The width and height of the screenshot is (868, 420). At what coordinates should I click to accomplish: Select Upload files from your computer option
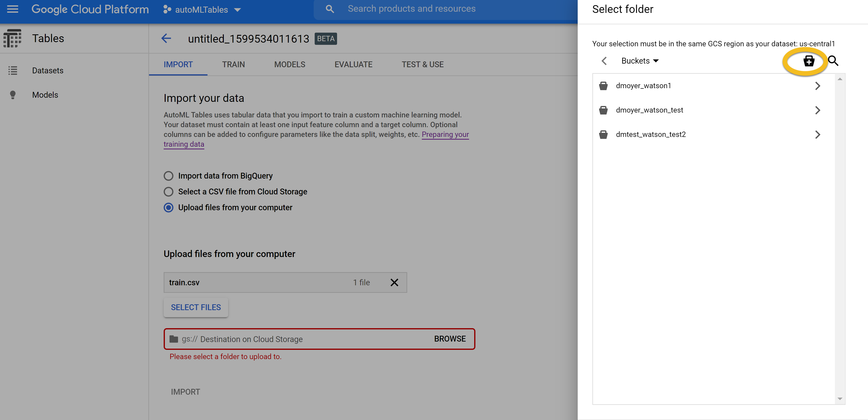[x=169, y=208]
